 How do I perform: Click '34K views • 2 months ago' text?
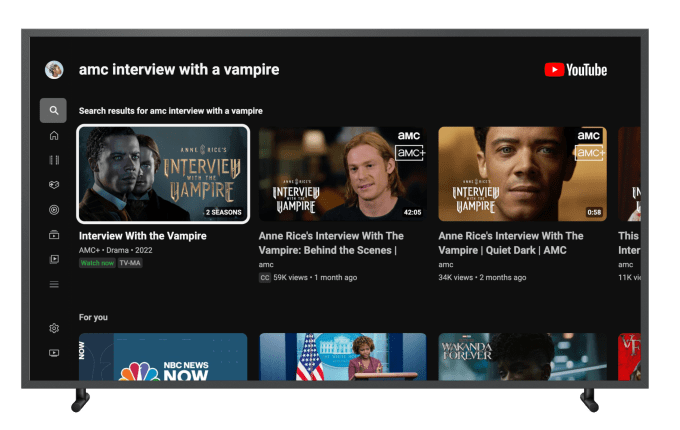(x=482, y=277)
